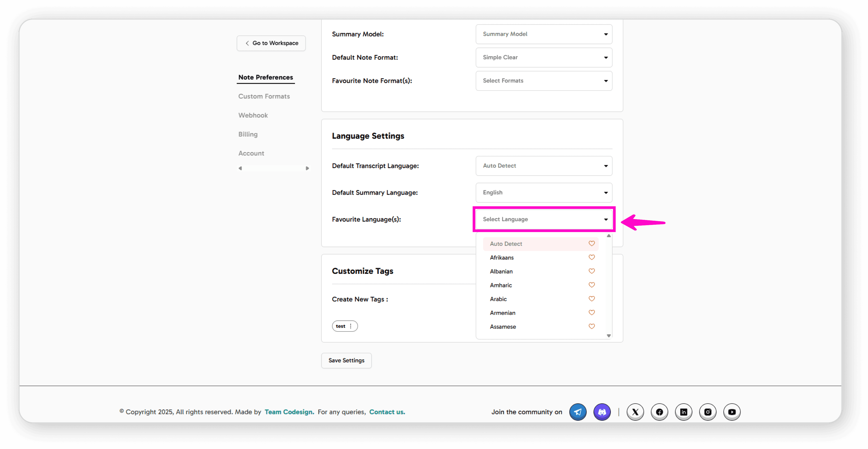
Task: Open the X social icon
Action: pyautogui.click(x=635, y=412)
